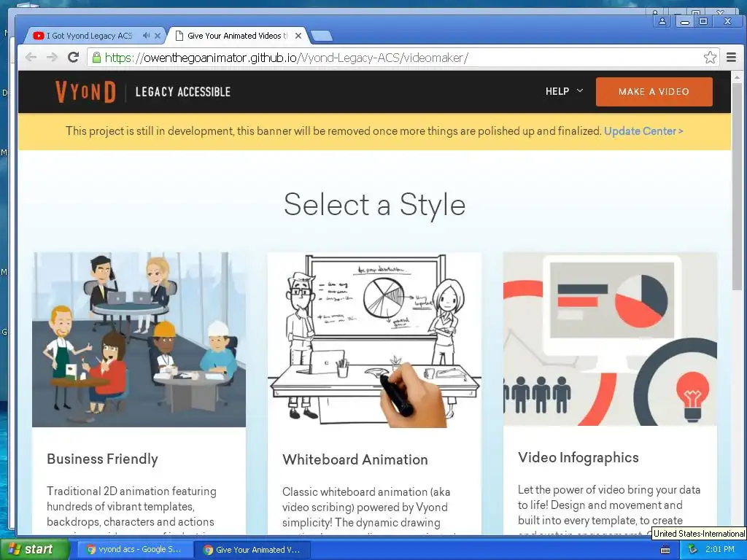
Task: Open the Windows start menu
Action: [34, 549]
